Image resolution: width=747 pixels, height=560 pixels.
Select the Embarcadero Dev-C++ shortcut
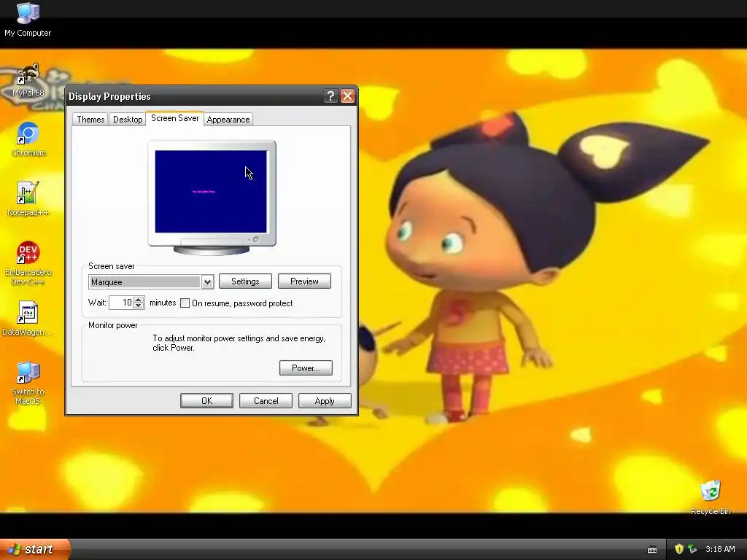[x=28, y=263]
